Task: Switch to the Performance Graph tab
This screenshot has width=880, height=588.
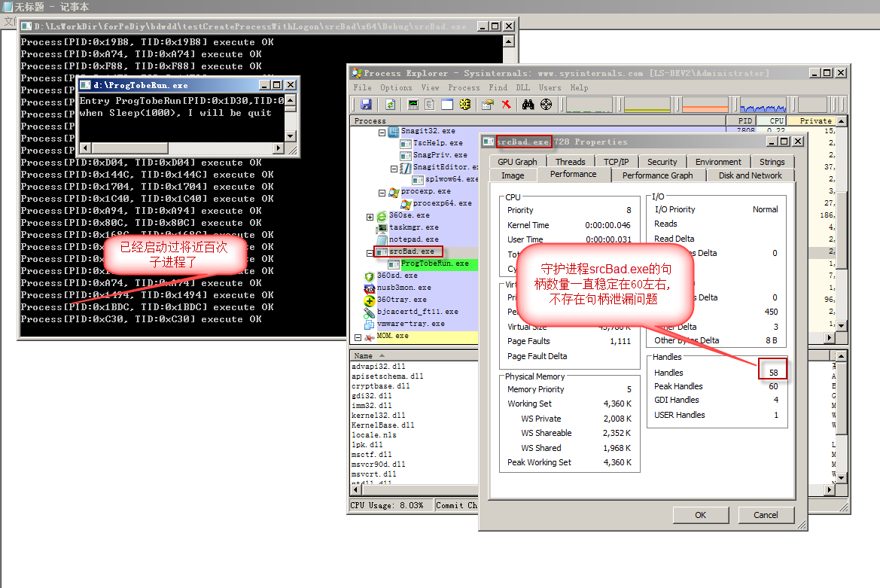Action: (x=657, y=175)
